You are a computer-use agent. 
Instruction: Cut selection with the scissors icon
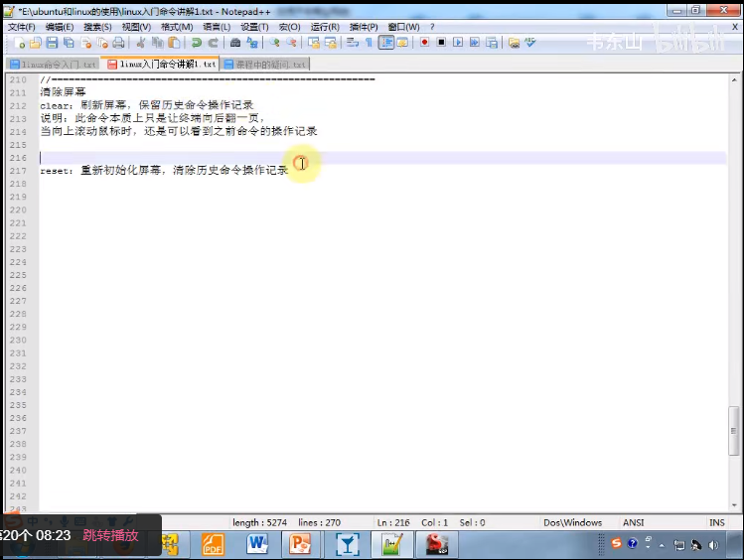[141, 43]
